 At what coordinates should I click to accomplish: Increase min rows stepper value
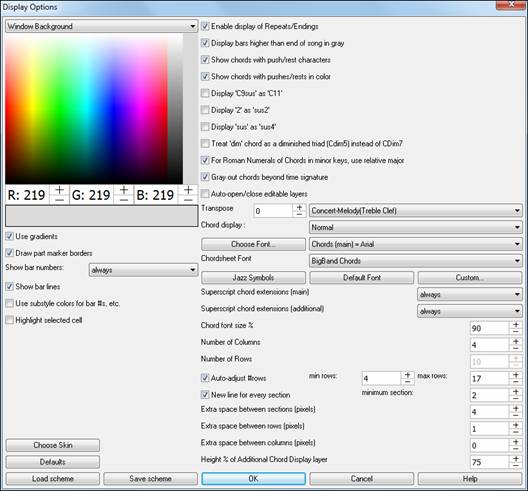[x=407, y=375]
